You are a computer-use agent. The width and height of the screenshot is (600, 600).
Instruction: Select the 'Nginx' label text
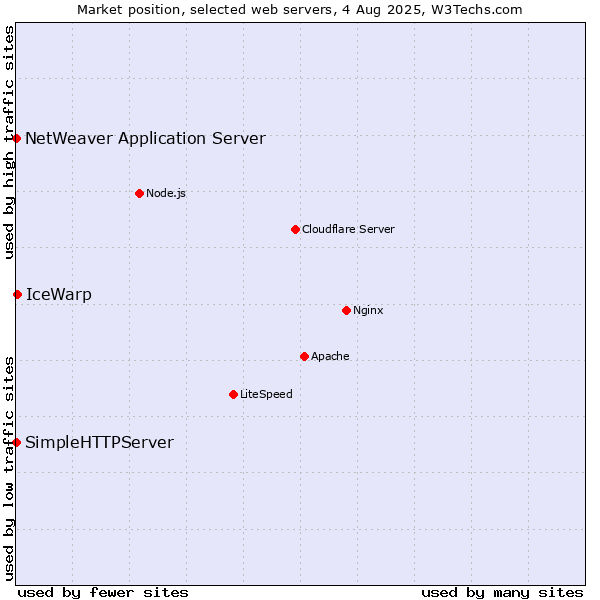pyautogui.click(x=368, y=310)
